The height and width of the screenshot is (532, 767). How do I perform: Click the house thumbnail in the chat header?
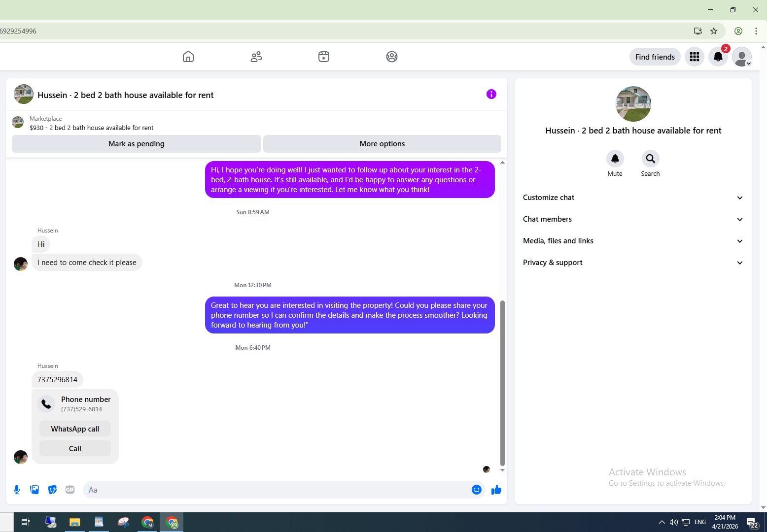(x=24, y=94)
